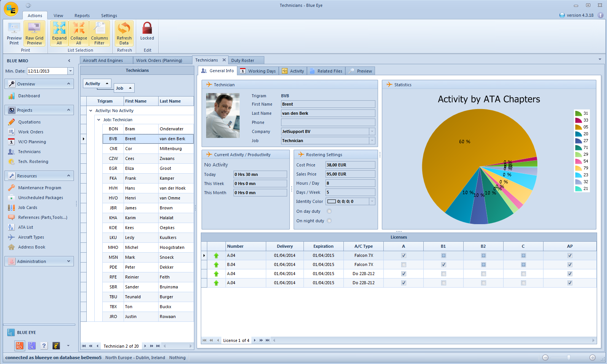
Task: Sort by the Last Name column header
Action: (x=176, y=101)
